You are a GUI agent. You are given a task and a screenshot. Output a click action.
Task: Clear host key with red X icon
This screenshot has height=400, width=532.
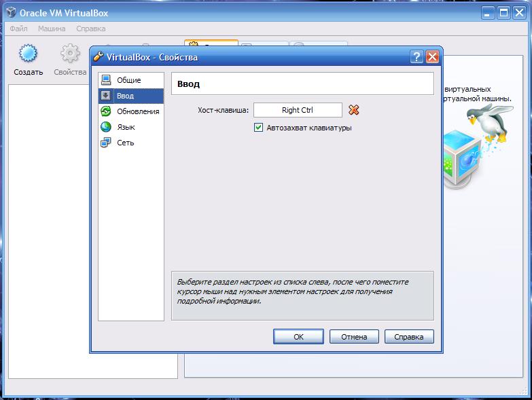[x=353, y=110]
